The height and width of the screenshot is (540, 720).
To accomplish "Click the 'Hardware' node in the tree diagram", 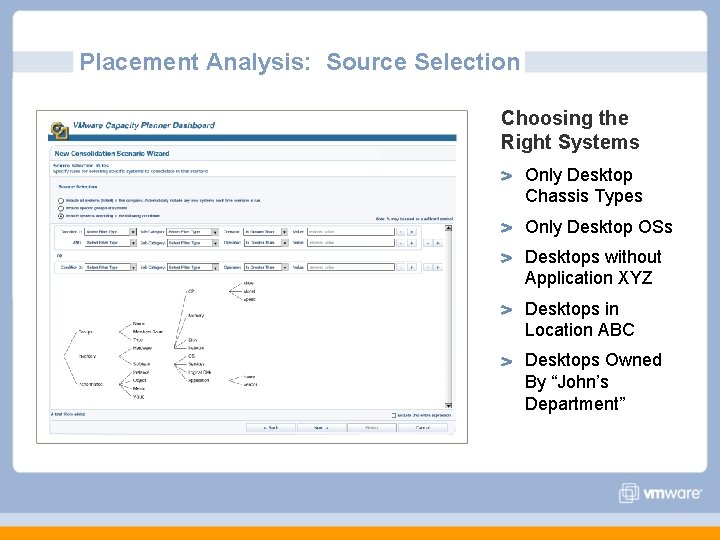I will click(x=142, y=348).
